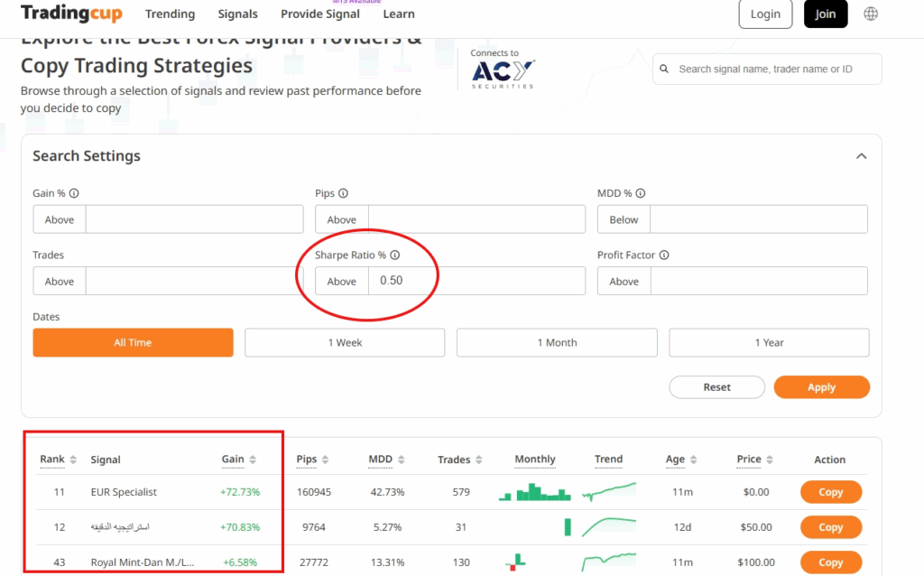The height and width of the screenshot is (576, 924).
Task: Click the search magnifier icon
Action: [x=665, y=70]
